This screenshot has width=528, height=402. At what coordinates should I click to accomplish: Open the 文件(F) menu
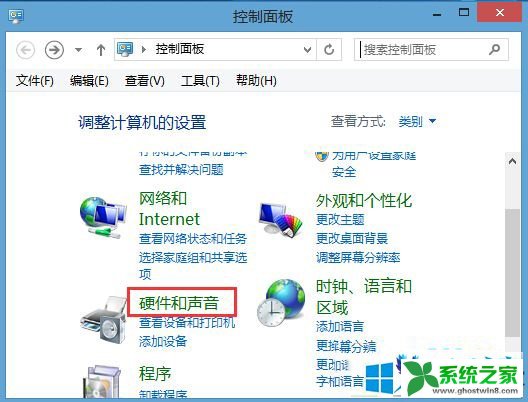(x=35, y=81)
